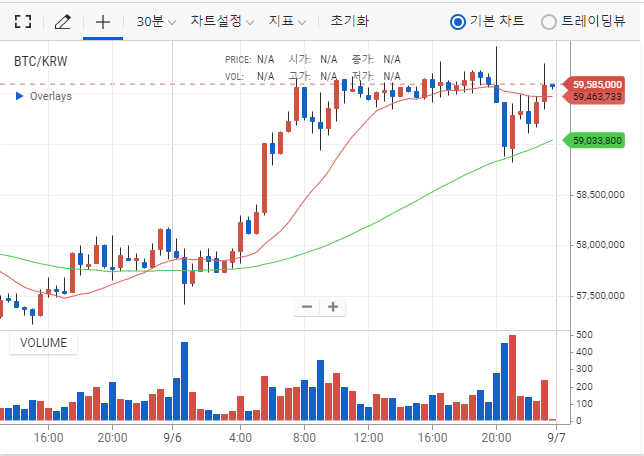Click the 8:00 time axis label

pos(304,438)
